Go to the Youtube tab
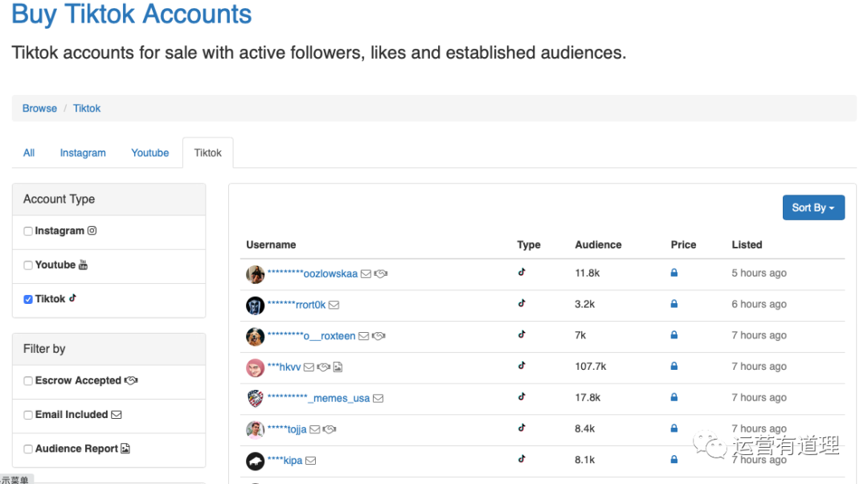The height and width of the screenshot is (484, 868). pos(150,153)
